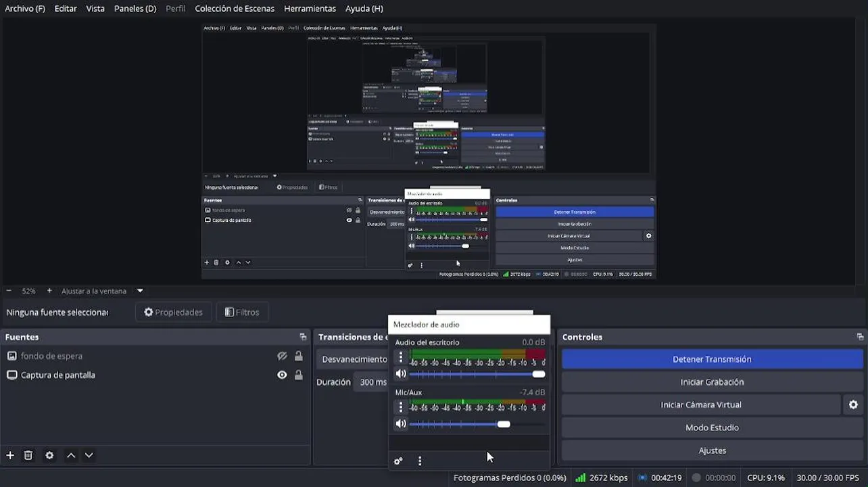Click the Duración 300 ms field
Image resolution: width=868 pixels, height=487 pixels.
(x=371, y=382)
